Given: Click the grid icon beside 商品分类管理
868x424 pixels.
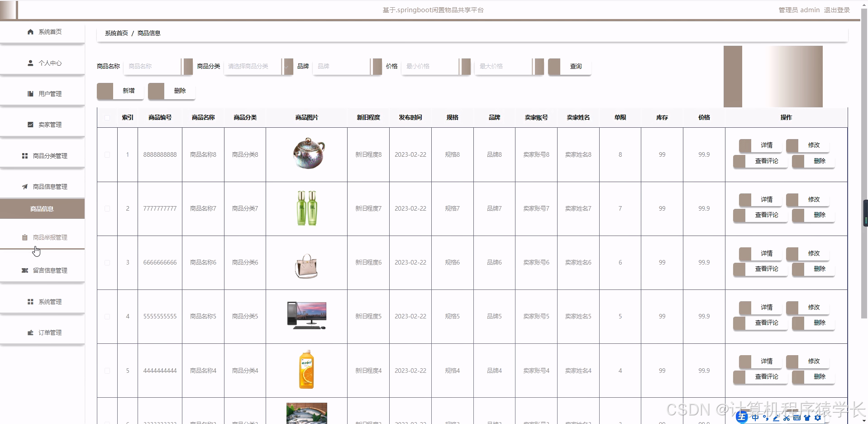Looking at the screenshot, I should click(x=25, y=156).
